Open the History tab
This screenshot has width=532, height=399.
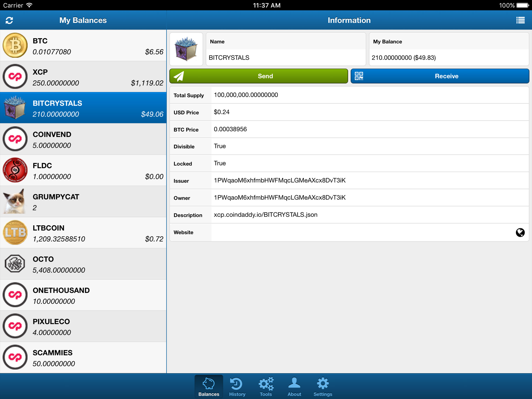click(237, 387)
